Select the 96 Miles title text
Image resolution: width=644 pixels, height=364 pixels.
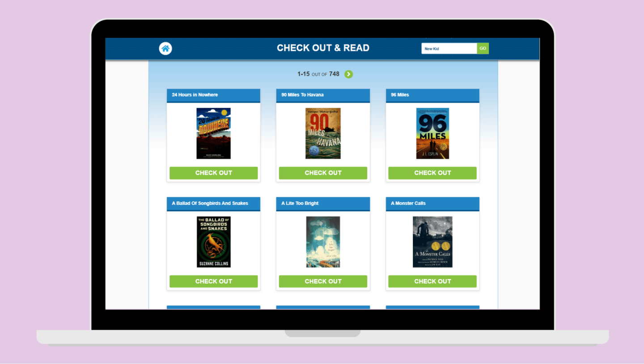point(400,95)
